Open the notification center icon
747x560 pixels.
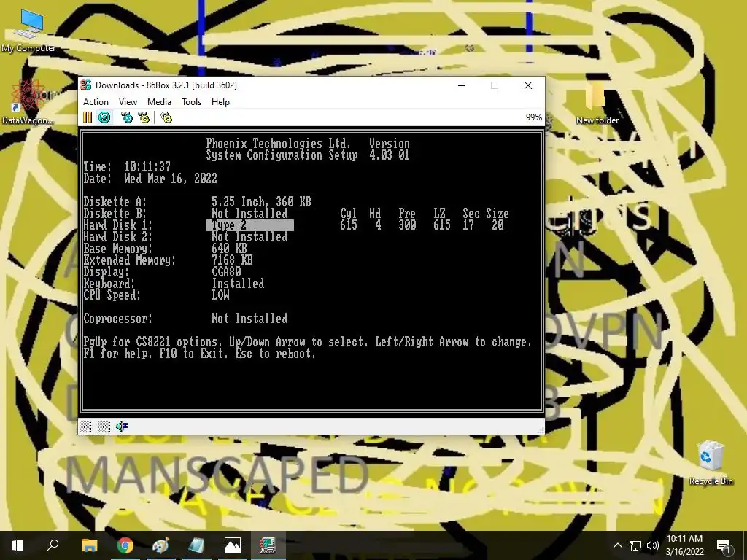point(724,545)
